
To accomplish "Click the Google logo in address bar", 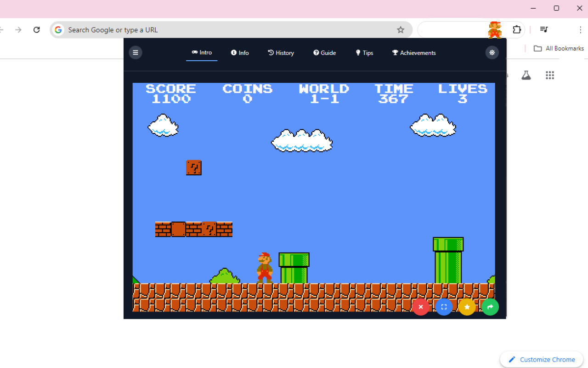I will 58,30.
